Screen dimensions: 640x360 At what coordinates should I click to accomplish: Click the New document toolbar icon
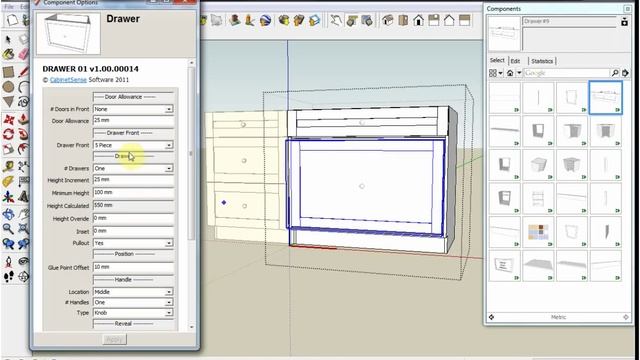[x=12, y=20]
